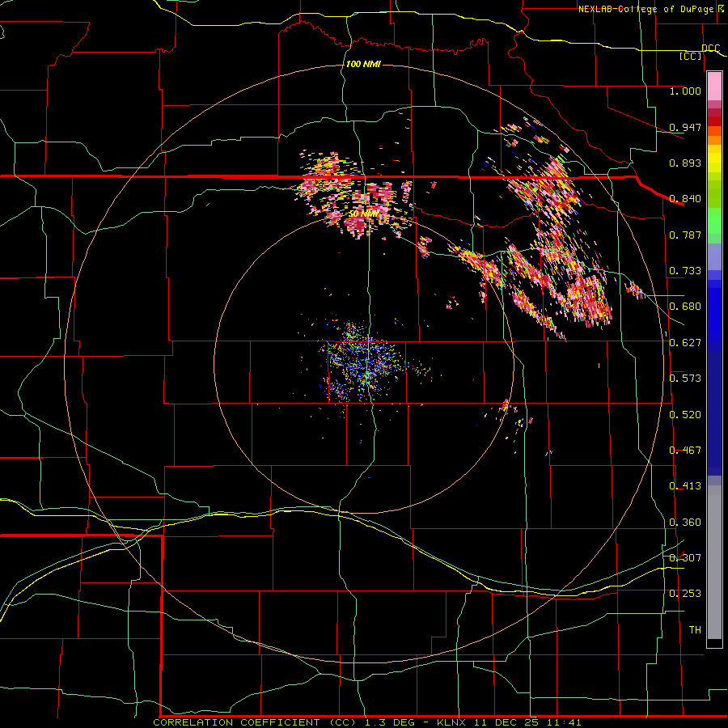Pick the lavender band on the color scale
The width and height of the screenshot is (728, 728).
pyautogui.click(x=714, y=256)
